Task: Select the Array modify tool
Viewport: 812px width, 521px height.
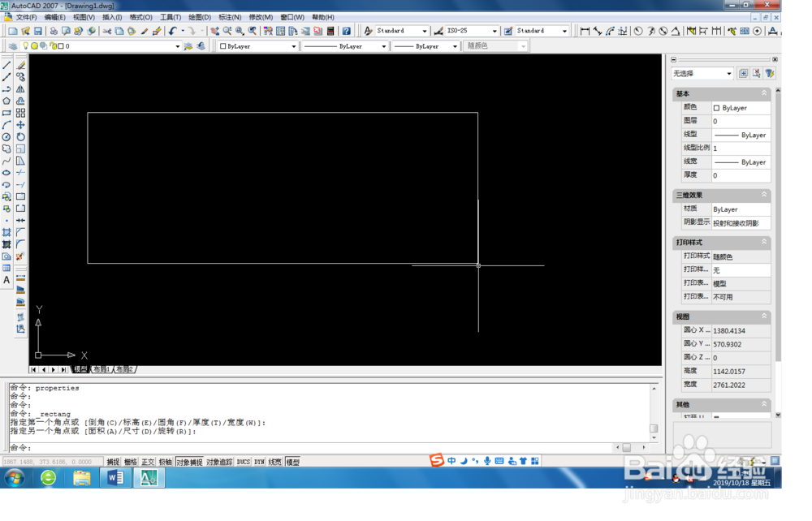Action: click(x=21, y=114)
